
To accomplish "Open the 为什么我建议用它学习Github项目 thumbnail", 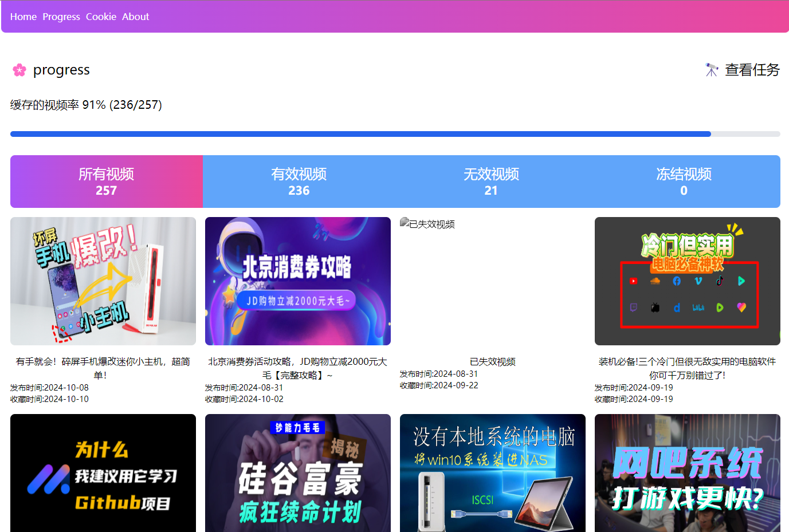I will point(103,473).
